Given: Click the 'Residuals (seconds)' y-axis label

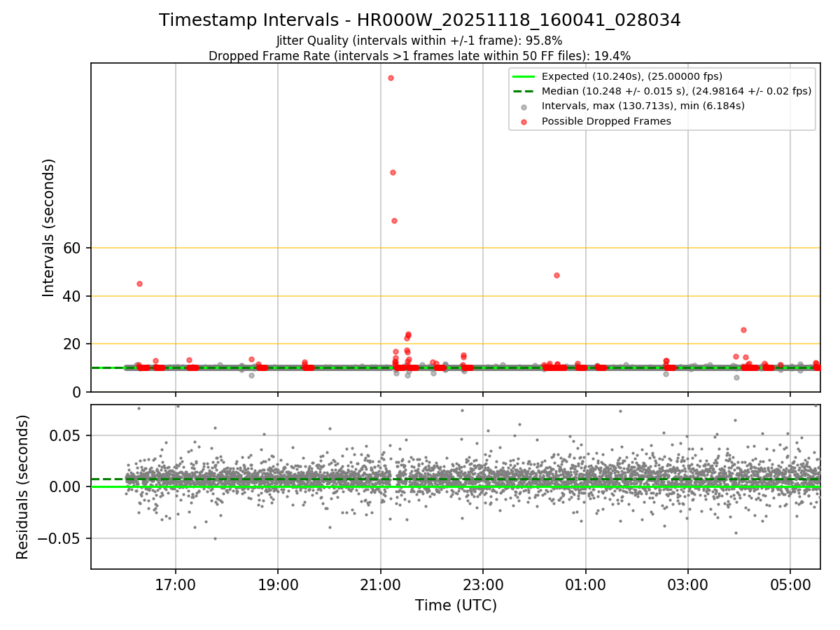Looking at the screenshot, I should [x=22, y=486].
